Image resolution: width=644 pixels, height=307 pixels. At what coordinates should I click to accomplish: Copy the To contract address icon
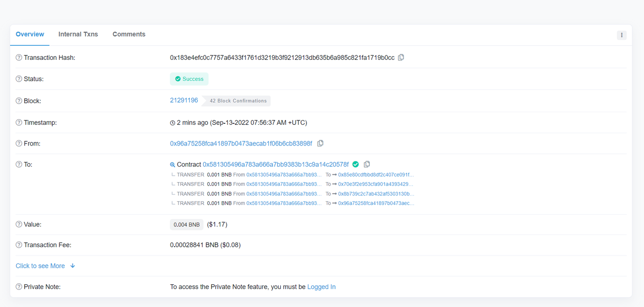(367, 164)
